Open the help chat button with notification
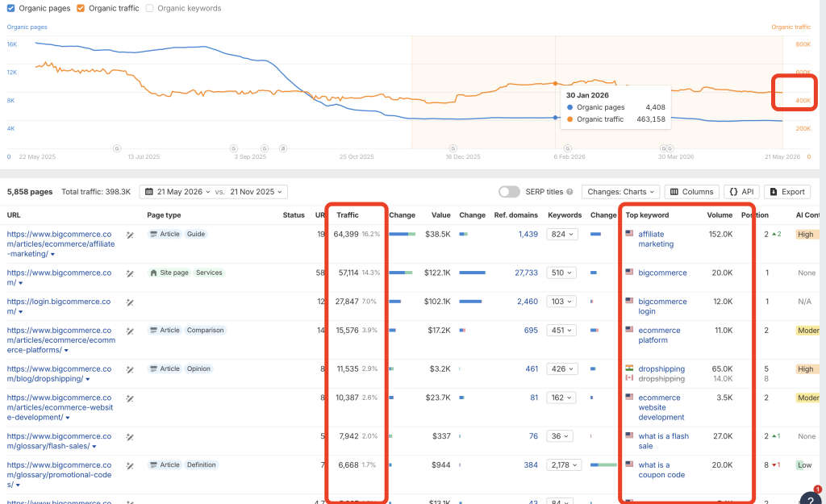Viewport: 826px width, 504px height. click(x=811, y=498)
